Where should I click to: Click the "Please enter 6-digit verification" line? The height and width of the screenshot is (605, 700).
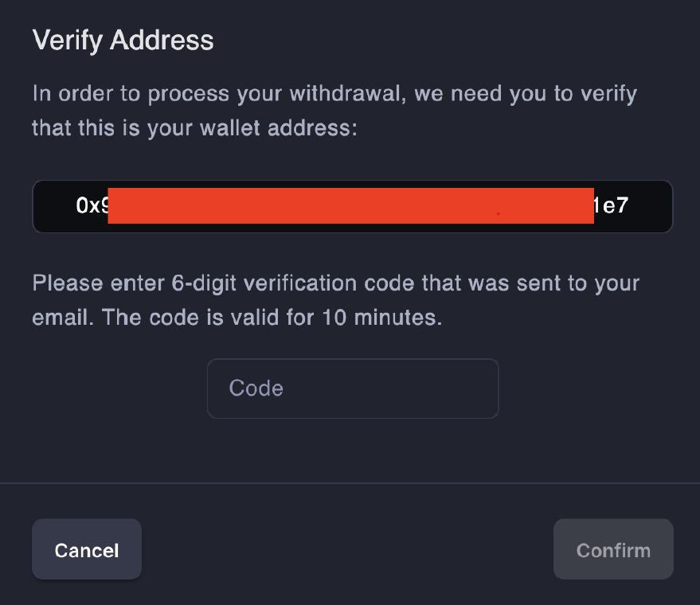coord(335,283)
